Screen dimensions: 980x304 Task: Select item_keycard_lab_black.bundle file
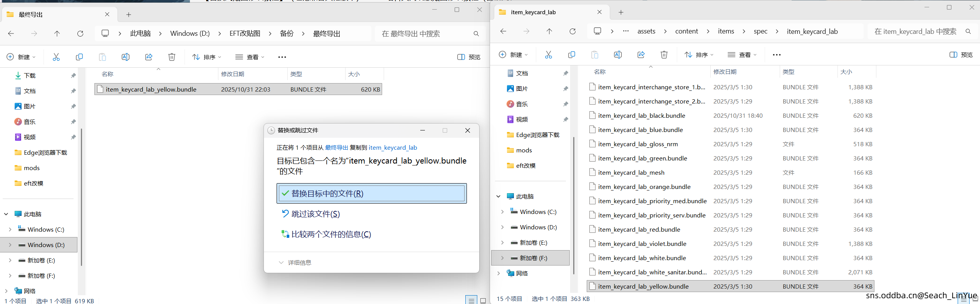(x=641, y=115)
